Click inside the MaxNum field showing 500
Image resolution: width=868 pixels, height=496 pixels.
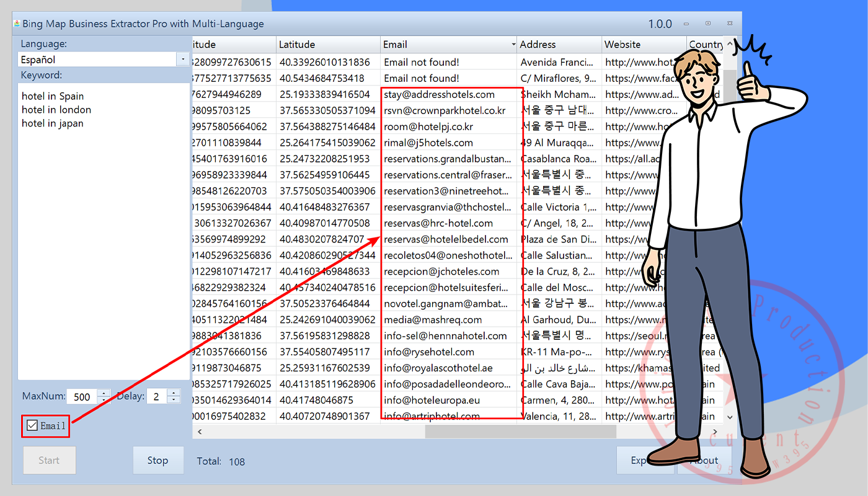[x=82, y=396]
